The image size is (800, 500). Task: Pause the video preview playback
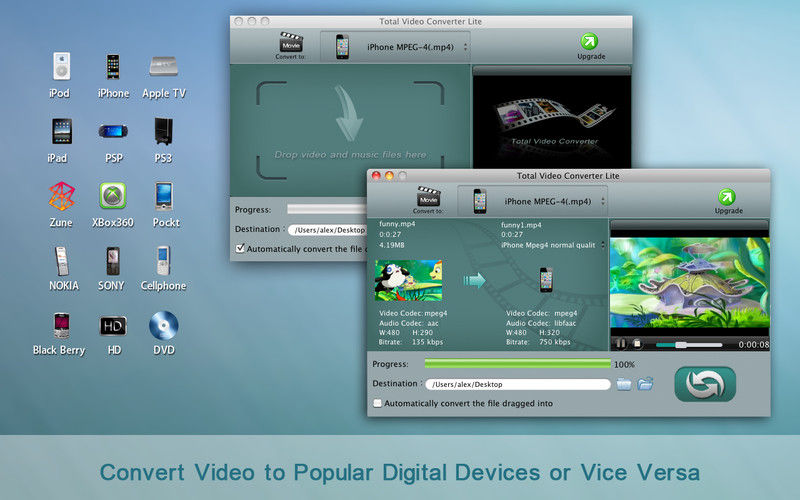pos(620,344)
